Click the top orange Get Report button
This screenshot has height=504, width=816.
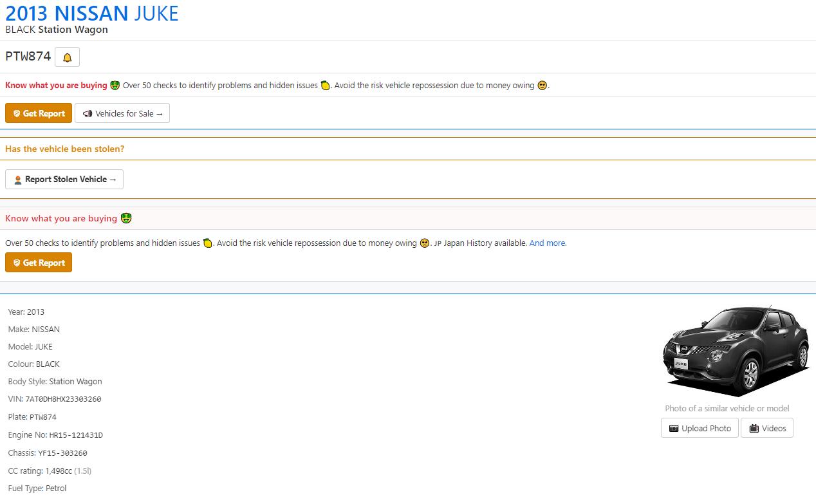39,113
